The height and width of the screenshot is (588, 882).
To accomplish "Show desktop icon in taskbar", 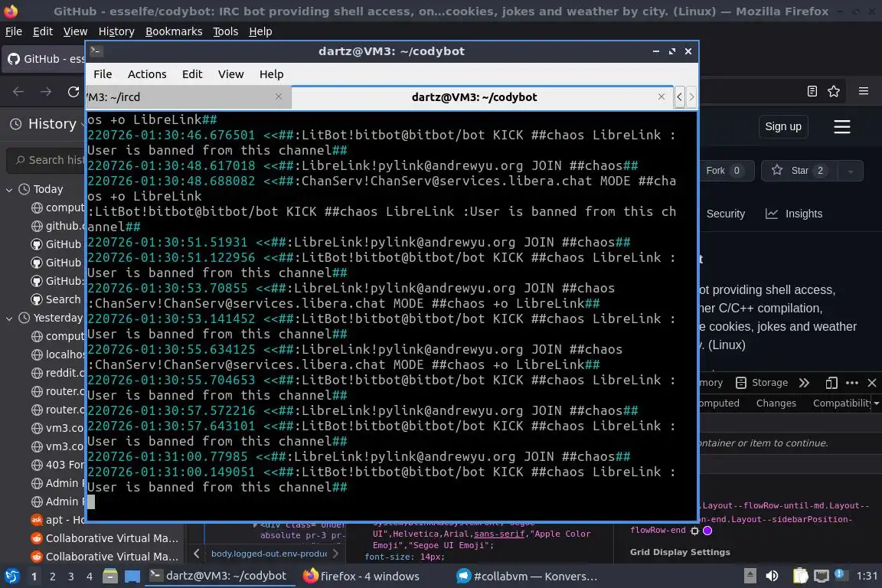I will click(x=132, y=577).
